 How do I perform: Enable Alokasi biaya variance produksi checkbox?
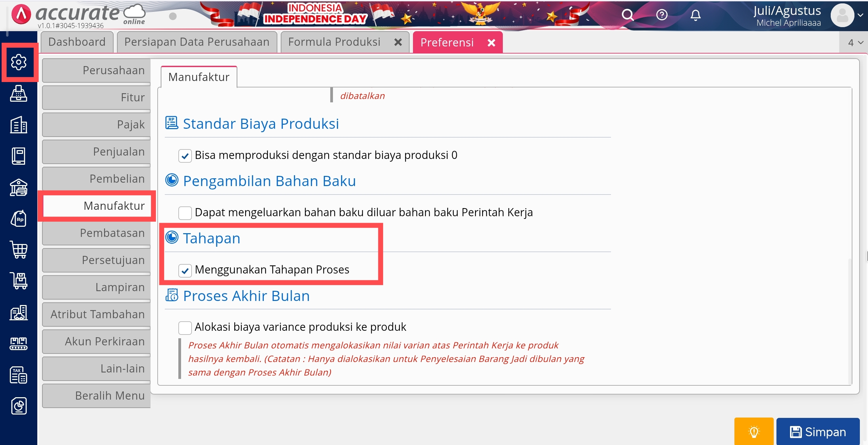[185, 328]
